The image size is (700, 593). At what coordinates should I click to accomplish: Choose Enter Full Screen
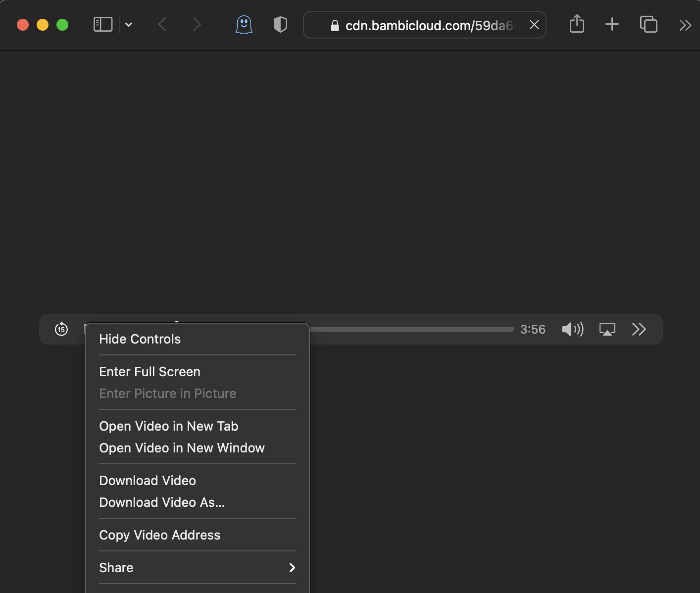tap(150, 372)
